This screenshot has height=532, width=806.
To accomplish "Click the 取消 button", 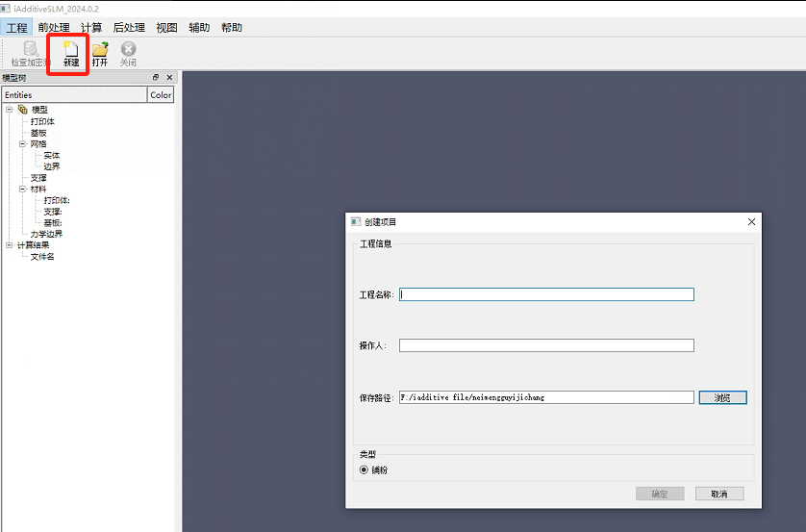I will [x=719, y=494].
